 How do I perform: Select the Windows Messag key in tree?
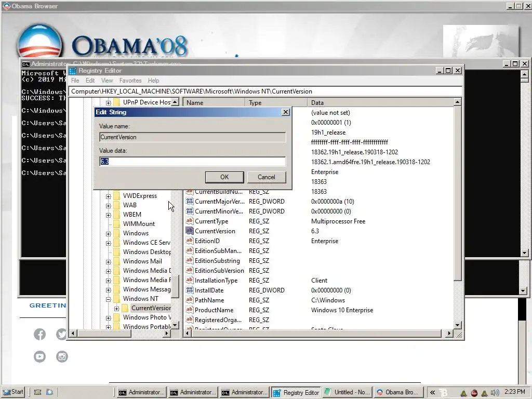pos(147,289)
